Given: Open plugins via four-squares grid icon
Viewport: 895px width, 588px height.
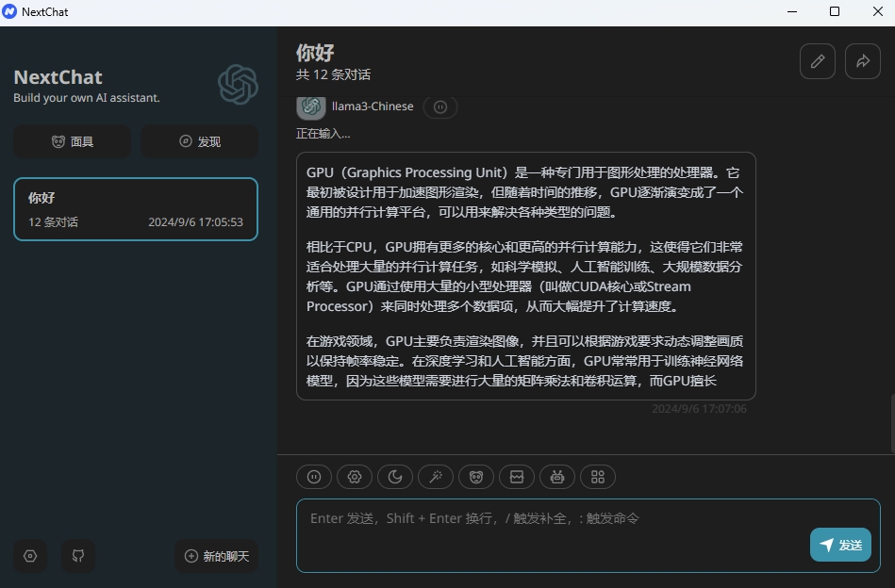Looking at the screenshot, I should coord(598,477).
